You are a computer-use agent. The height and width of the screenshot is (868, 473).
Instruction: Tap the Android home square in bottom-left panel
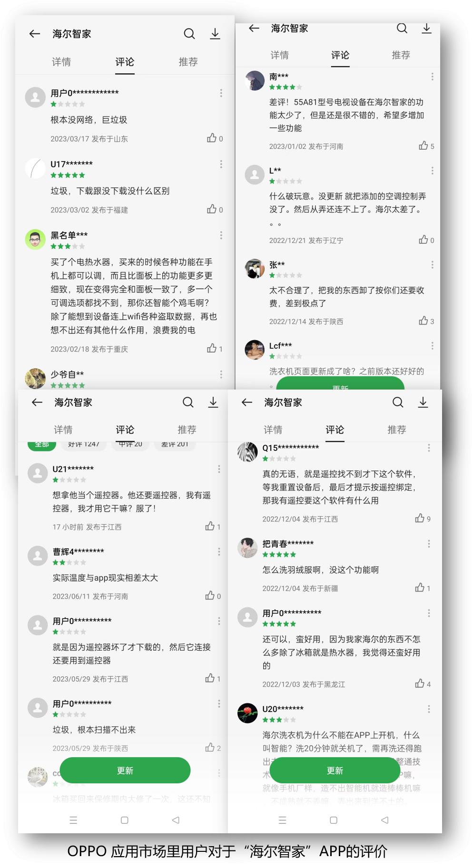125,820
